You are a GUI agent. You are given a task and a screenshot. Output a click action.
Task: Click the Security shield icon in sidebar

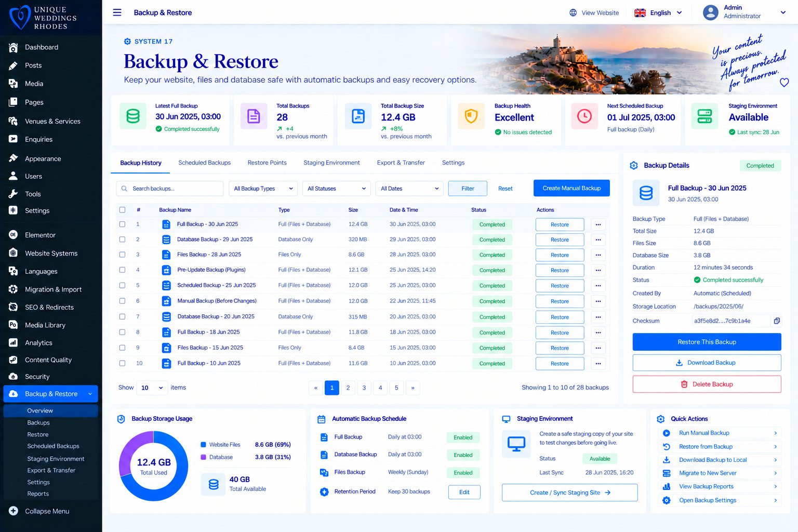14,377
